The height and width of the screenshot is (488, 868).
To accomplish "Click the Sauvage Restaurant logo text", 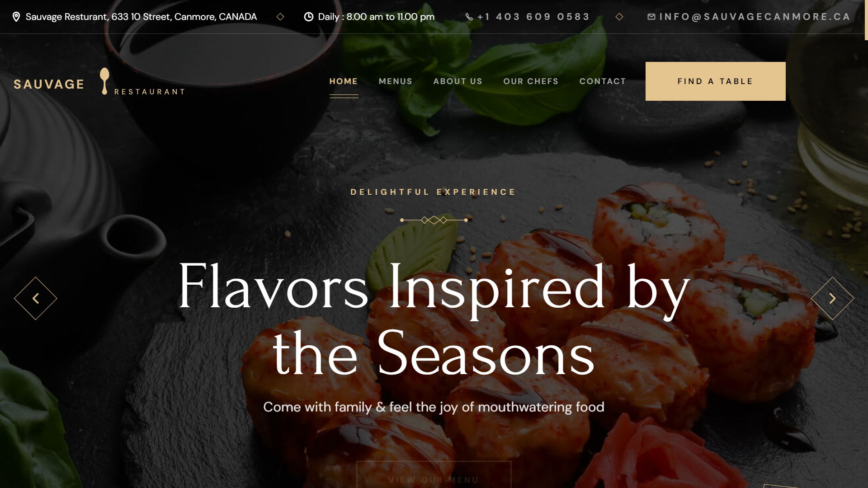I will pos(99,82).
